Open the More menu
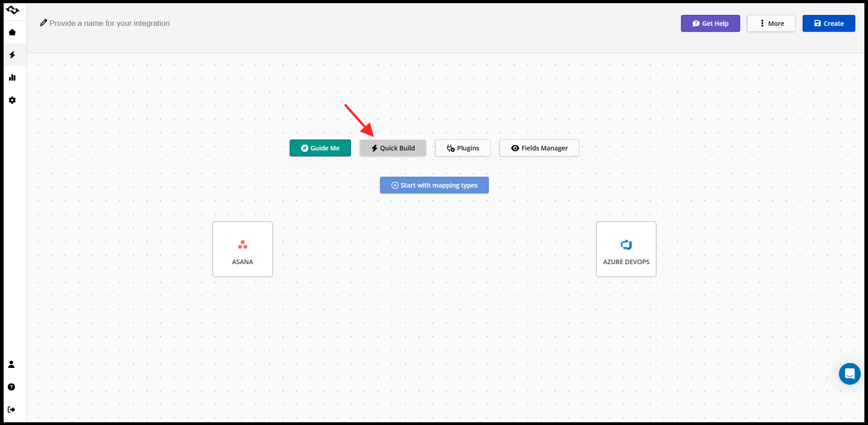868x425 pixels. point(771,23)
